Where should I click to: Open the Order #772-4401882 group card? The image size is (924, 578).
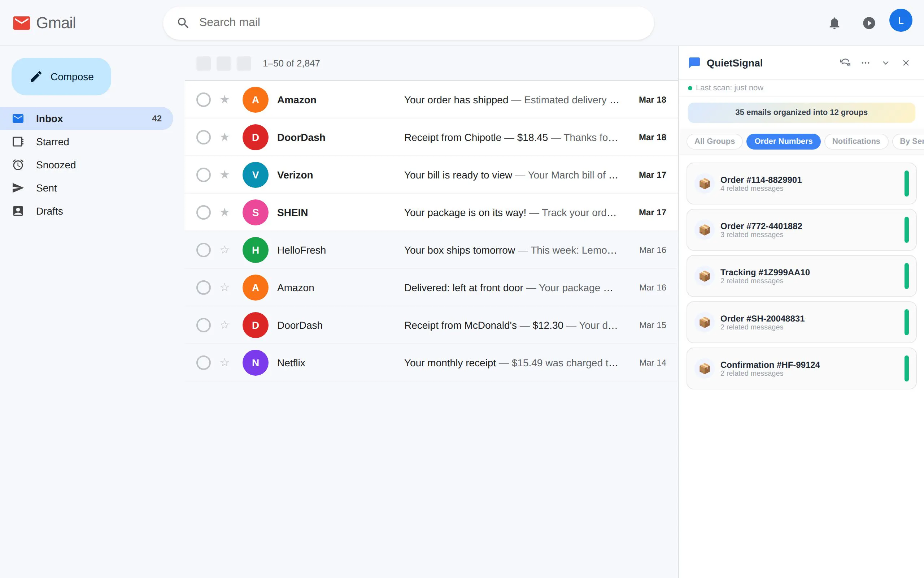801,230
